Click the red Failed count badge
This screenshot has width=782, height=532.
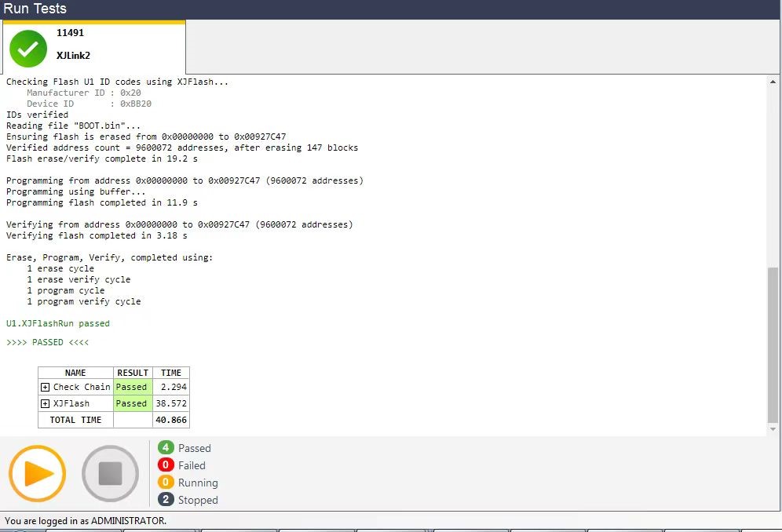tap(166, 465)
